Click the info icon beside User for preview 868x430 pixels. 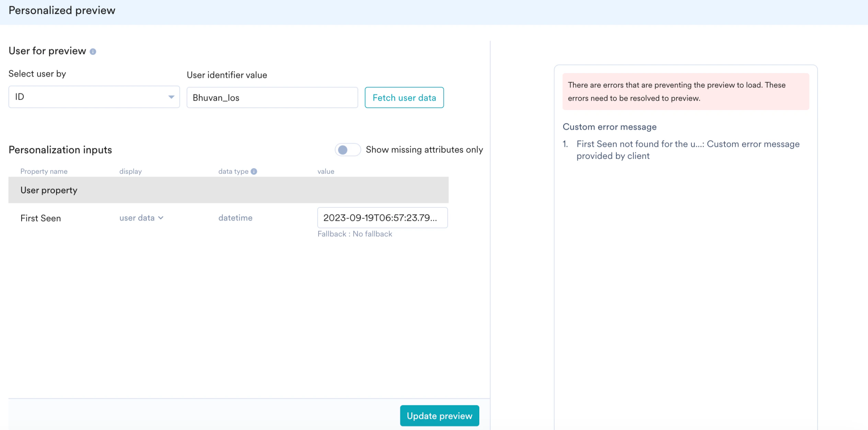tap(93, 52)
